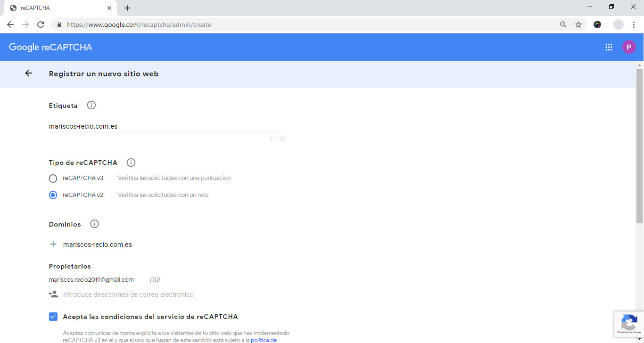Close the Chrome window
This screenshot has width=644, height=343.
tap(633, 7)
